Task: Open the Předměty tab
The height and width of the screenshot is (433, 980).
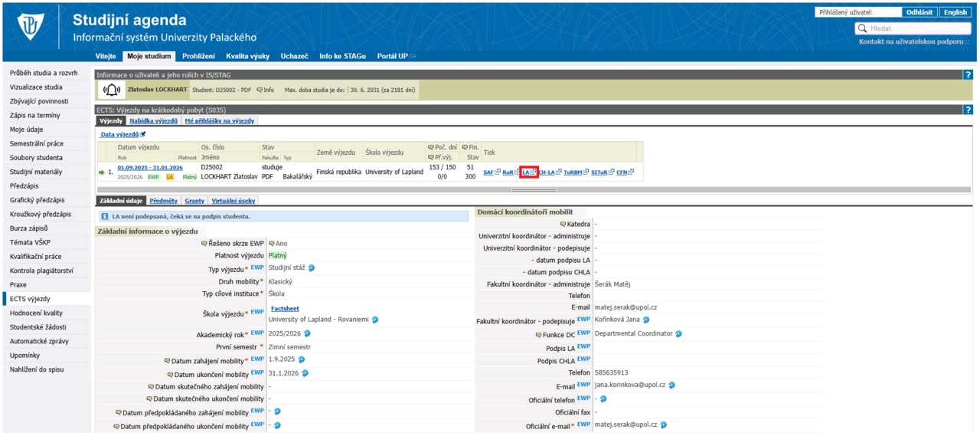Action: (x=163, y=201)
